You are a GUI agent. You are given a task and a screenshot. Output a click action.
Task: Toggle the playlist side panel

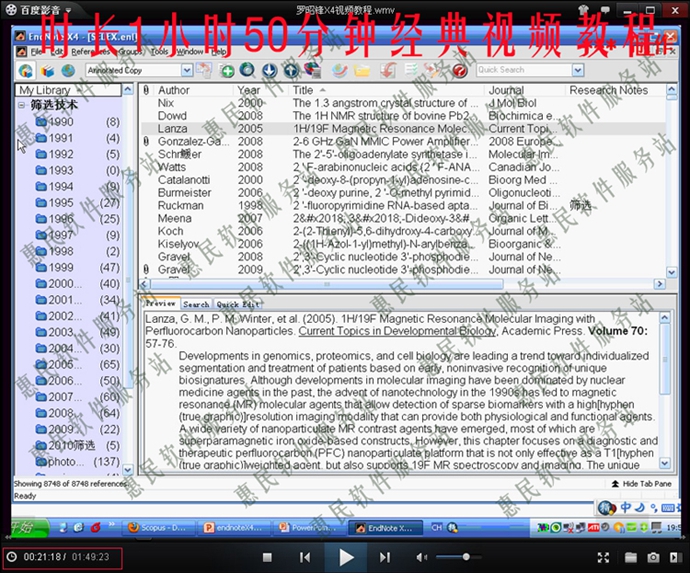coord(674,558)
